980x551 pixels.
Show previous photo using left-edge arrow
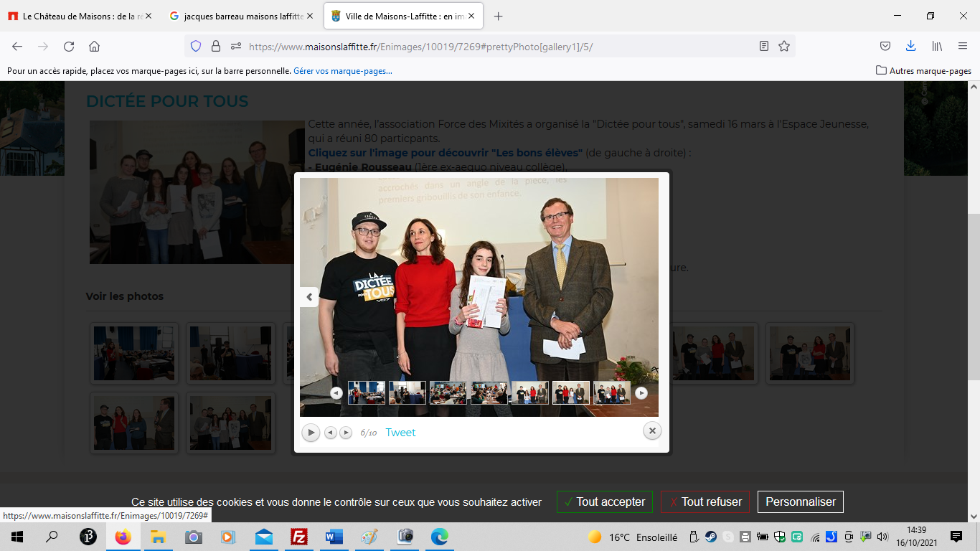coord(309,297)
